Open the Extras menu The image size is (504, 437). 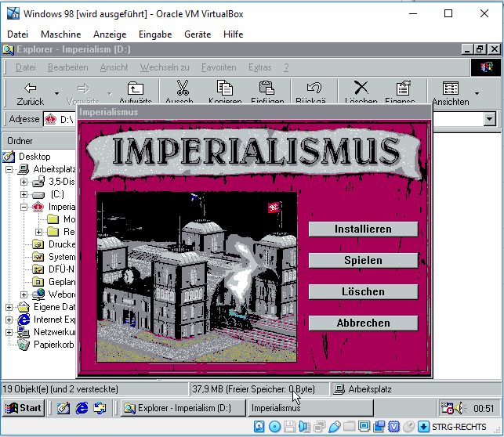(259, 67)
